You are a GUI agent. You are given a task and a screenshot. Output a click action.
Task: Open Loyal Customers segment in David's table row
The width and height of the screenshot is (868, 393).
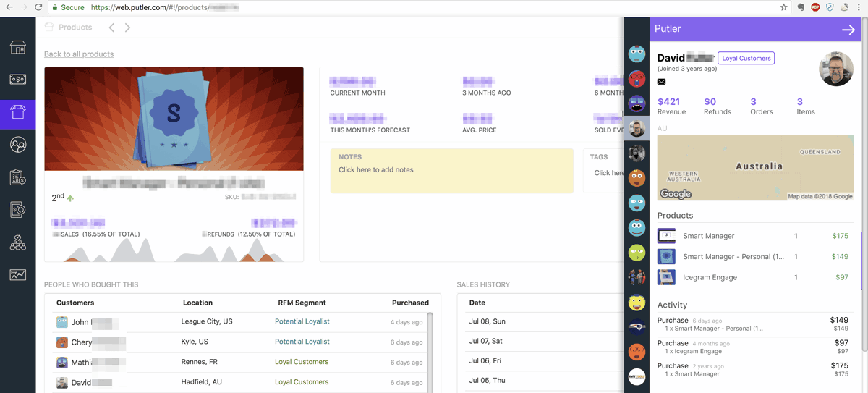coord(302,382)
